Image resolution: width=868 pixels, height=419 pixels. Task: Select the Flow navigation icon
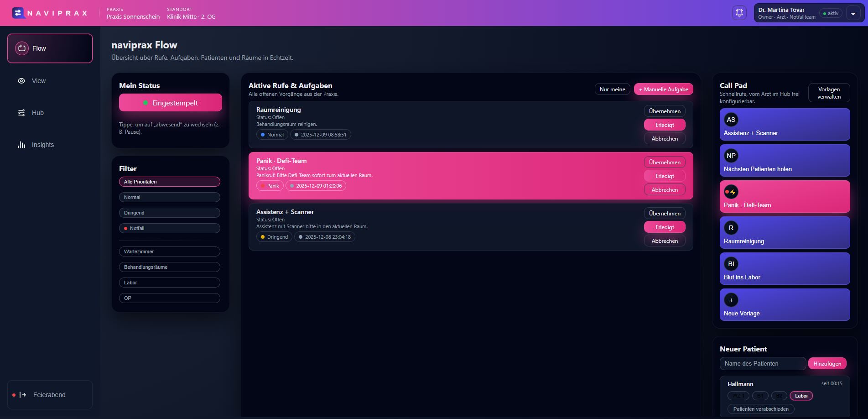point(21,48)
